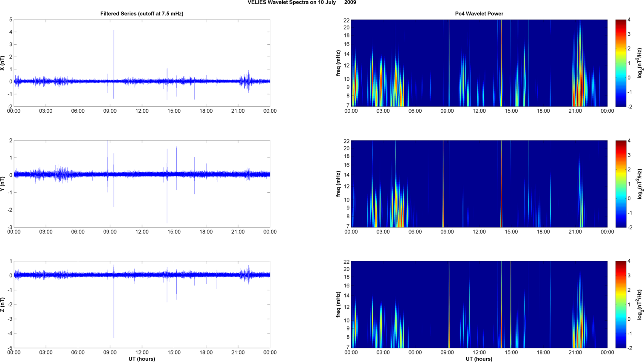Click the colorbar beside the top wavelet plot
This screenshot has height=362, width=644.
pos(621,63)
